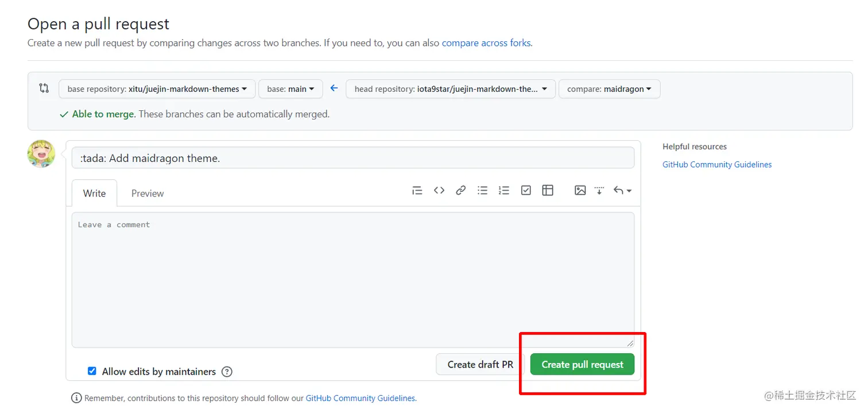This screenshot has width=868, height=413.
Task: Attach an image via the picture icon
Action: [580, 191]
